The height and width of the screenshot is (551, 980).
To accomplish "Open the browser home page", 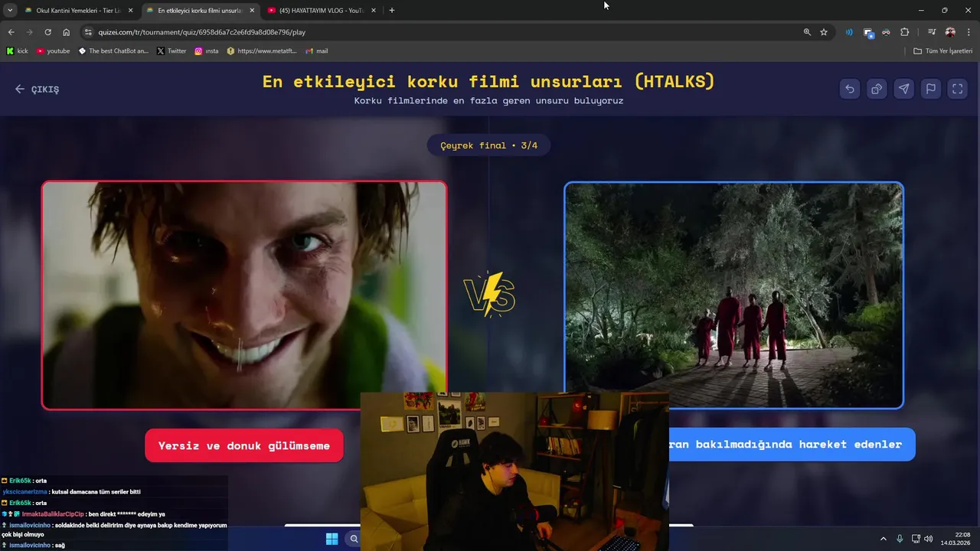I will click(67, 32).
